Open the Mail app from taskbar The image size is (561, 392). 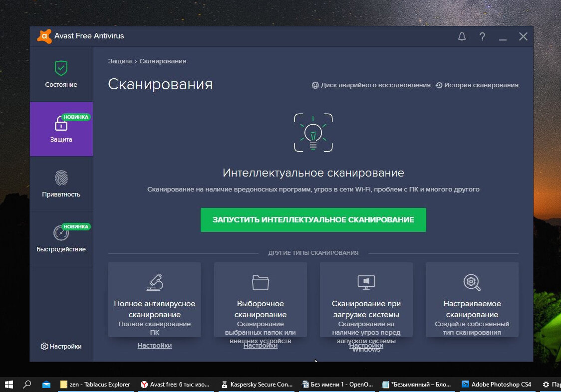46,385
